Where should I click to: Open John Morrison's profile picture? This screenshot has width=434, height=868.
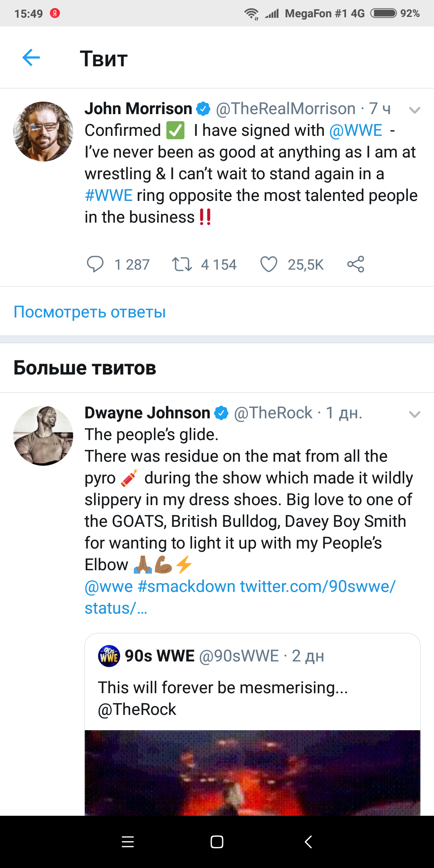tap(43, 132)
